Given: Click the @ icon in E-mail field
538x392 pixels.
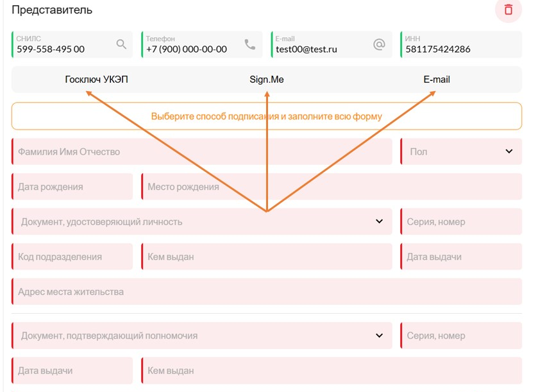Looking at the screenshot, I should (x=379, y=44).
